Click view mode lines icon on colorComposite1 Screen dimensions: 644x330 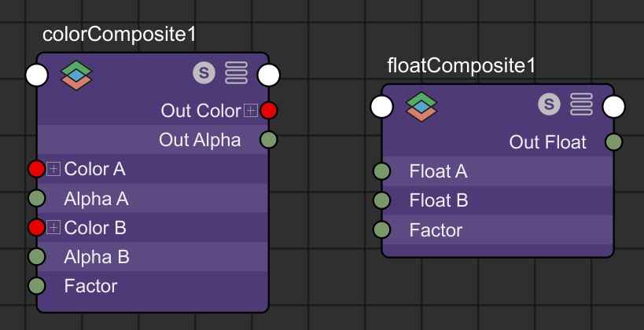(x=237, y=73)
